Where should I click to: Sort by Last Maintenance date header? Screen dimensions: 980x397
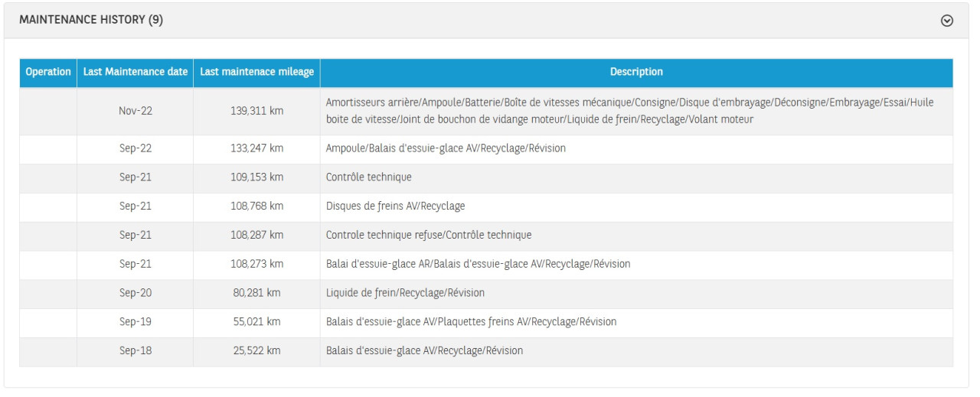(135, 72)
